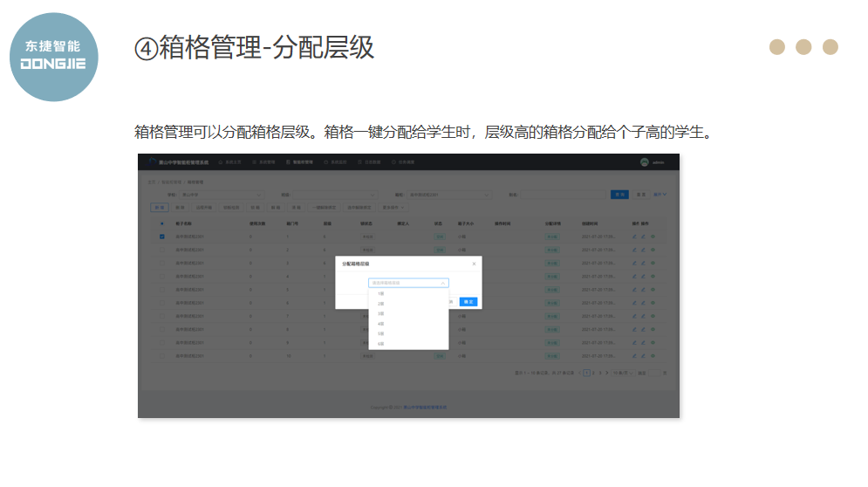The height and width of the screenshot is (487, 868).
Task: Click the green view eye icon in row one
Action: tap(652, 237)
